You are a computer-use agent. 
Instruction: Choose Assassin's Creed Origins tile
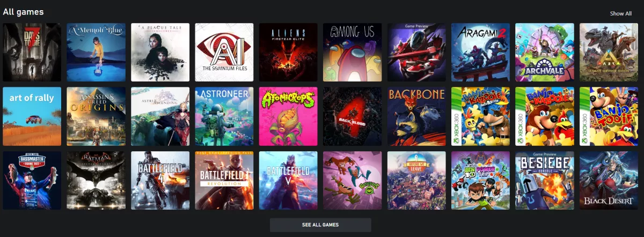[96, 116]
